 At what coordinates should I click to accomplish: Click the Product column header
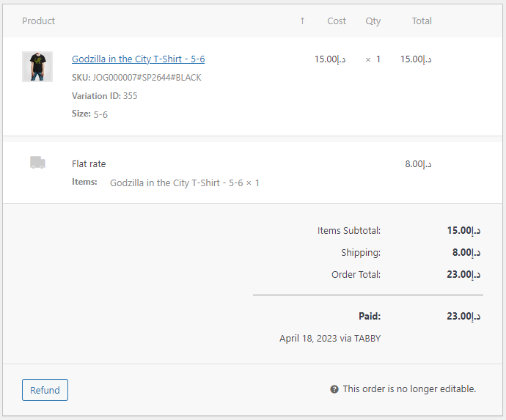coord(38,21)
